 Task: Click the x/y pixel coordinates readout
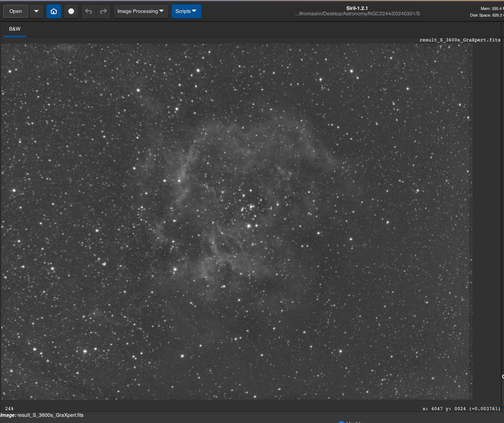[461, 408]
